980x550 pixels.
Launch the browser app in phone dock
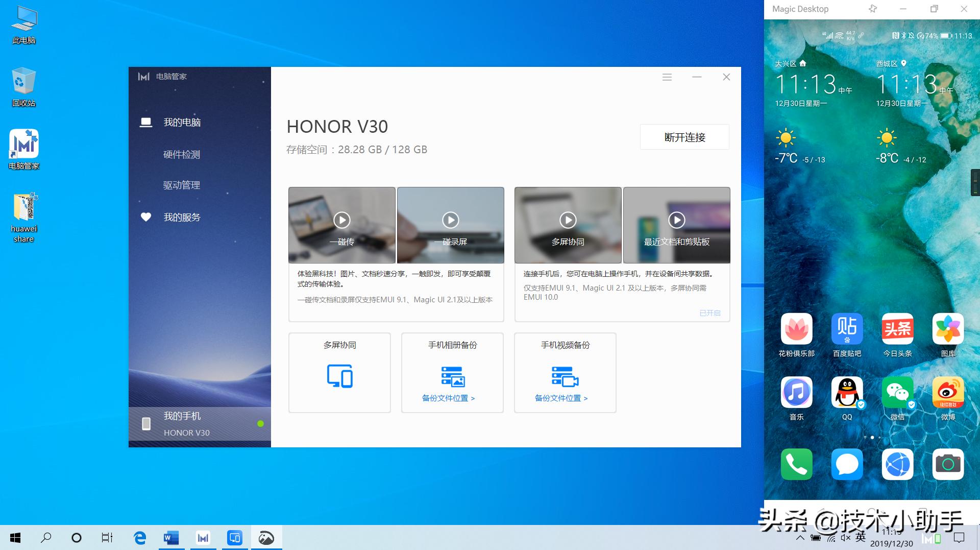[x=897, y=464]
